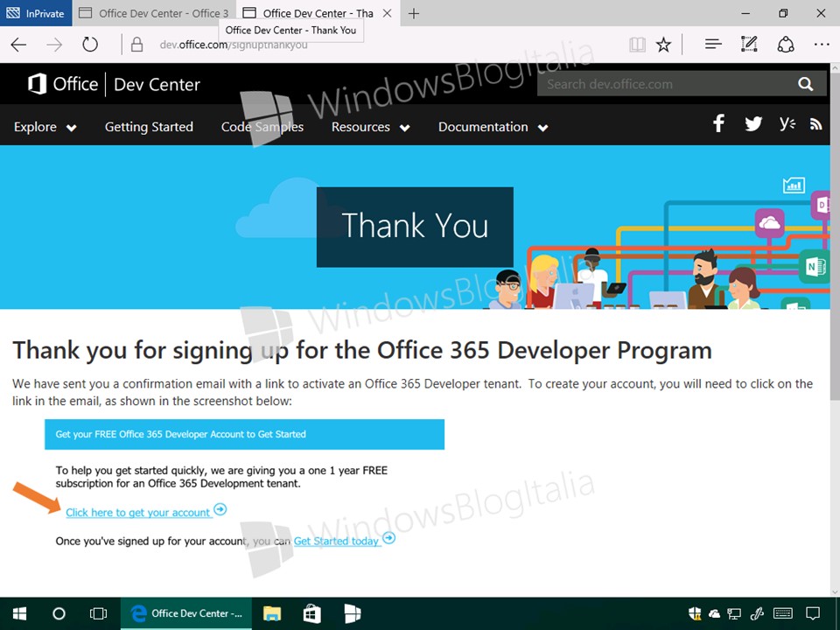This screenshot has width=840, height=630.
Task: Click the scrollbar down arrow
Action: [x=835, y=592]
